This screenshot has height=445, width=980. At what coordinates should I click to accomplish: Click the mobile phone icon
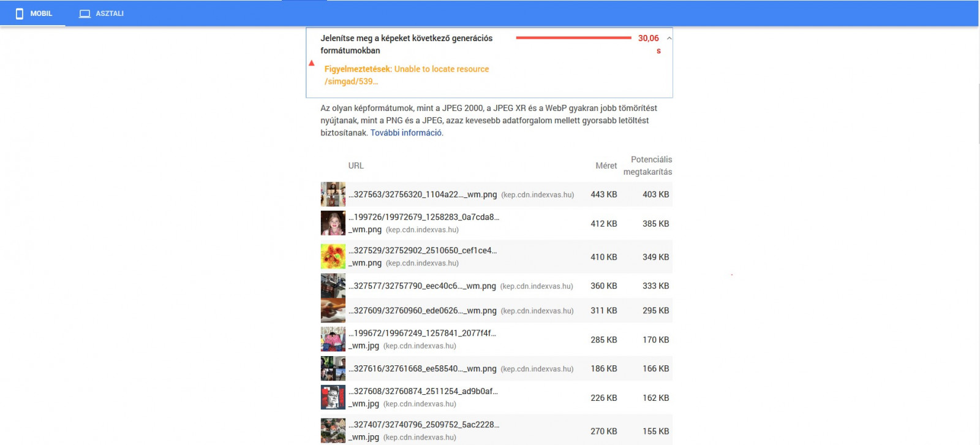(20, 13)
